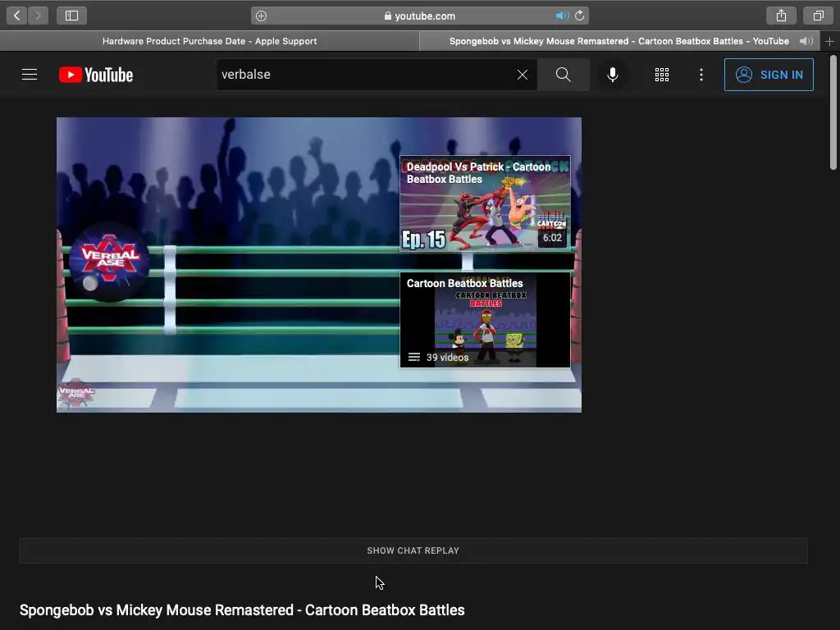Click SHOW CHAT REPLAY
The width and height of the screenshot is (840, 630).
413,550
